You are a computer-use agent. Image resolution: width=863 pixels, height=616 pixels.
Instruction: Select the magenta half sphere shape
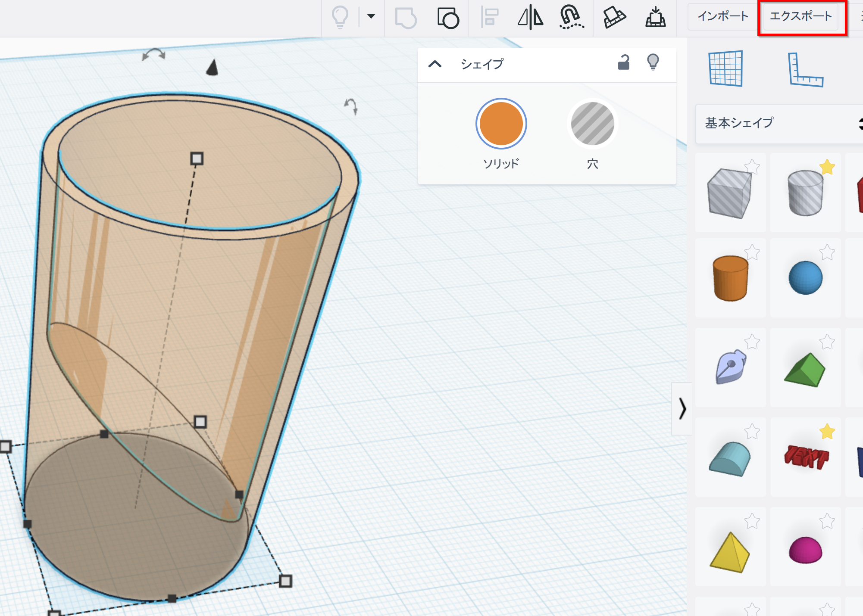pyautogui.click(x=805, y=550)
